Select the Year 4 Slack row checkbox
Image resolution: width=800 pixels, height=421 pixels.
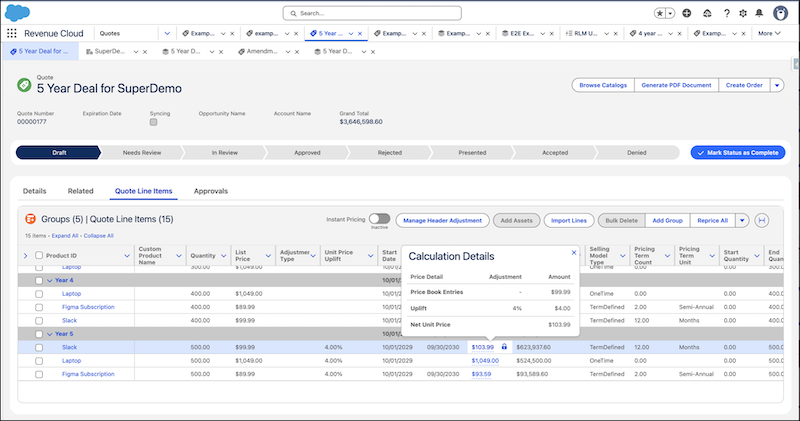click(x=39, y=320)
